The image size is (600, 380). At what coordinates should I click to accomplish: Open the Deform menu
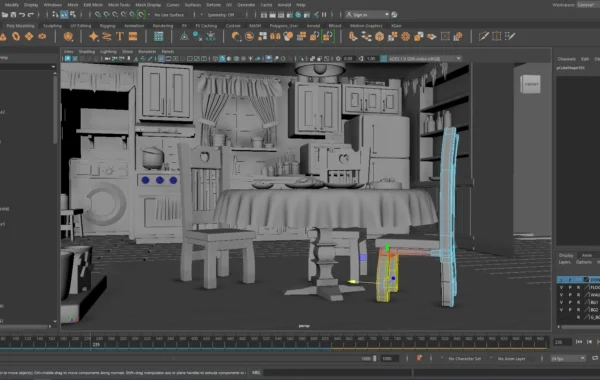213,5
